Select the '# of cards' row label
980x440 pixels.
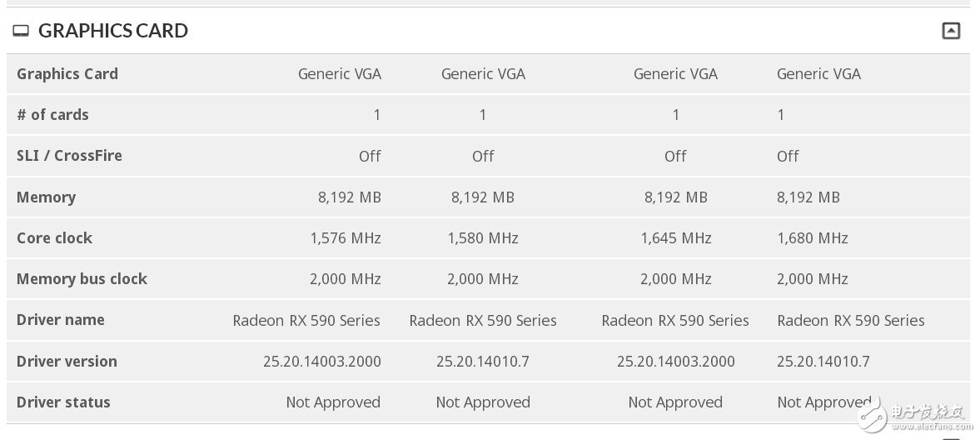click(x=52, y=115)
